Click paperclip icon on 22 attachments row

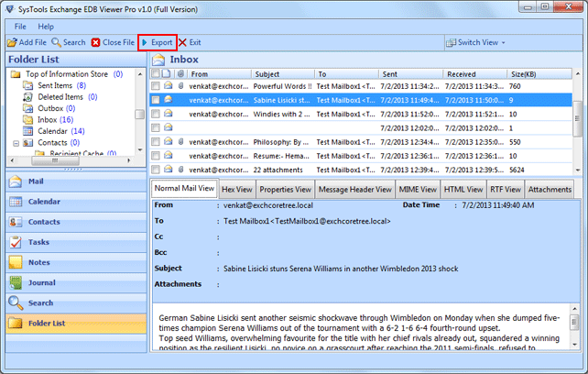[x=180, y=170]
